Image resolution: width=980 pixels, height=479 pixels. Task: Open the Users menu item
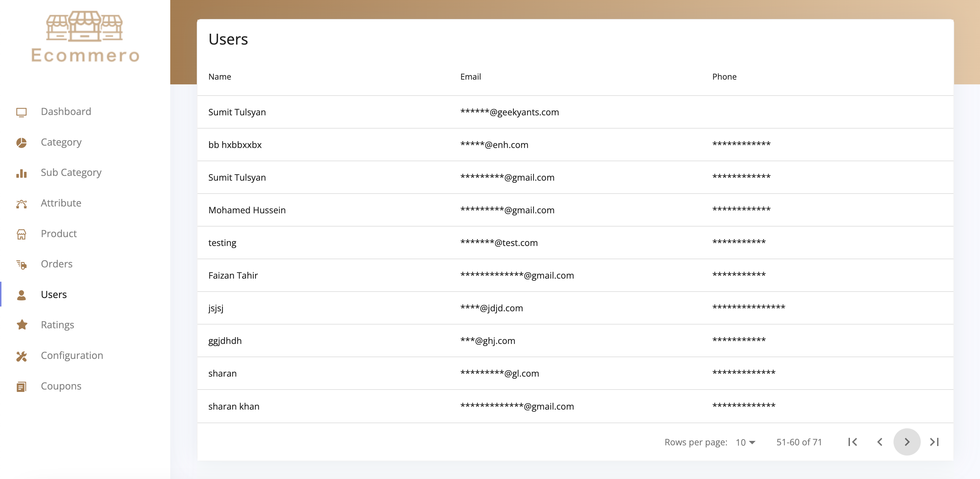pyautogui.click(x=54, y=294)
